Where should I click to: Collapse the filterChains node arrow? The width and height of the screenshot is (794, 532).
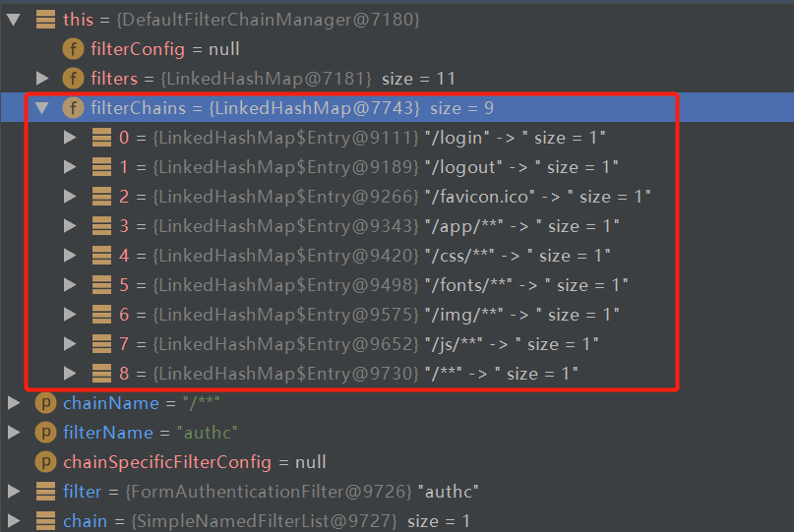[42, 108]
